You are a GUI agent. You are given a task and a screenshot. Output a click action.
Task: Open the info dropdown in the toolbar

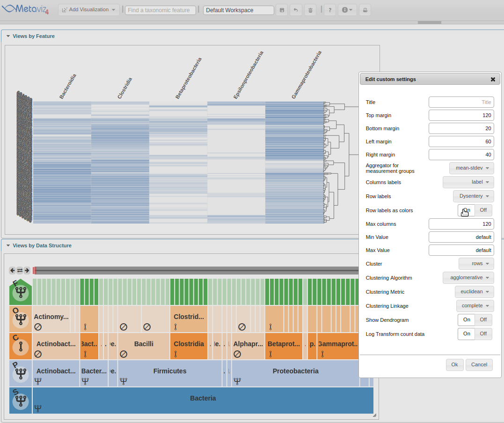[347, 10]
